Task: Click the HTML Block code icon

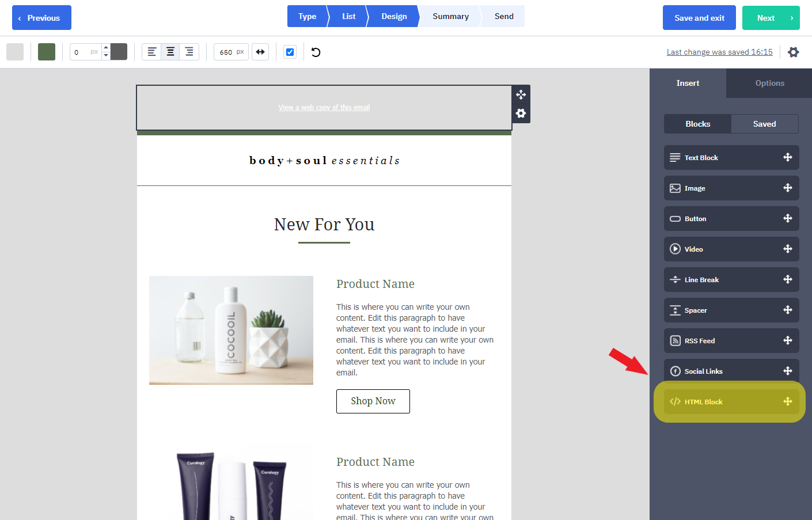Action: pyautogui.click(x=675, y=402)
